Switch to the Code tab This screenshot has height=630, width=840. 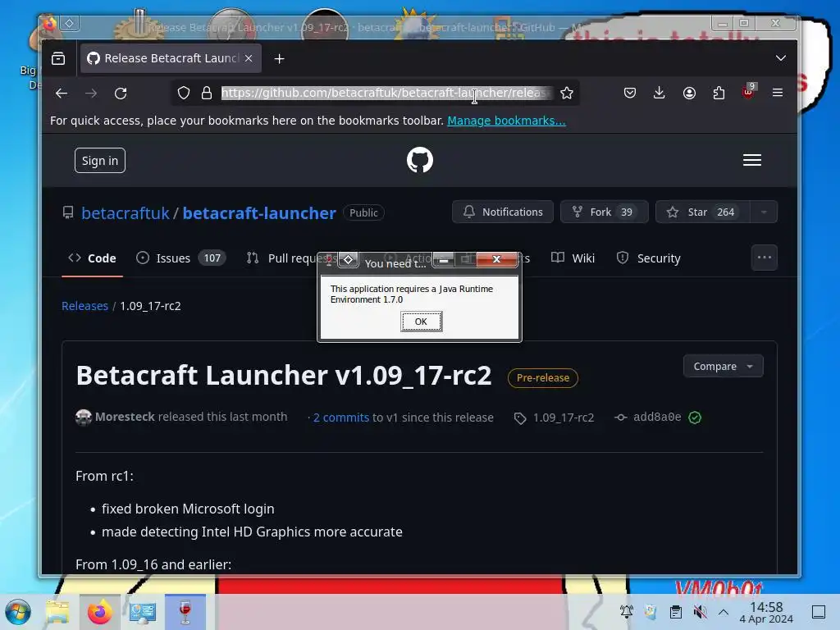[92, 258]
